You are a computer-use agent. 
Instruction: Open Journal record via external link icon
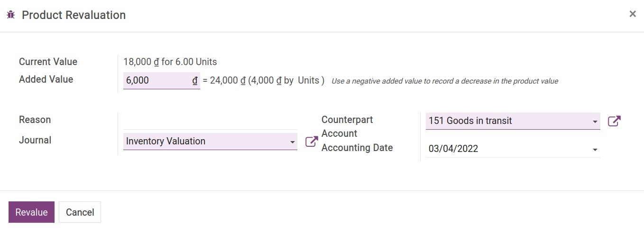(x=311, y=142)
